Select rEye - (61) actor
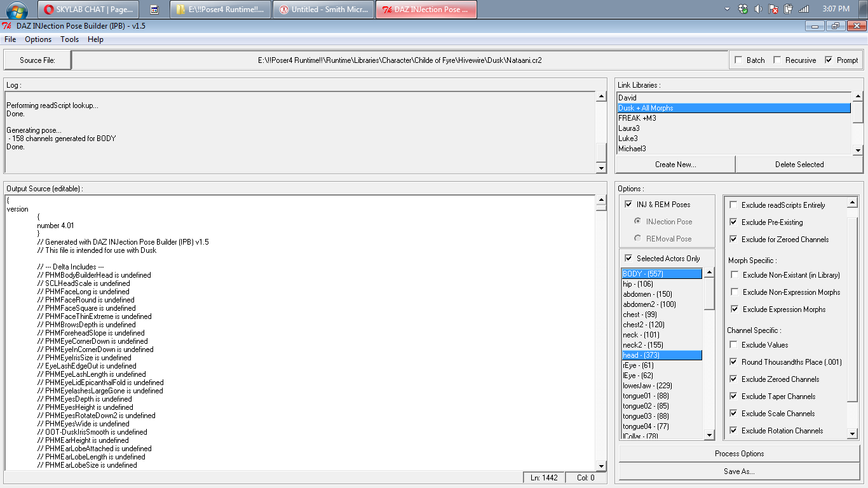 (x=661, y=365)
